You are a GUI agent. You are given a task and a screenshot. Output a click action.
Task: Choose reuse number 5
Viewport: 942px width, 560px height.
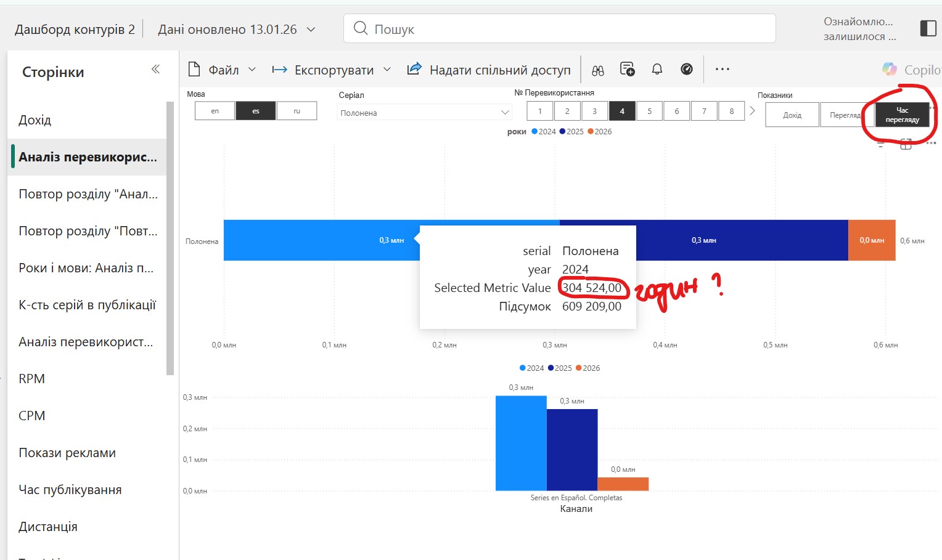coord(649,111)
